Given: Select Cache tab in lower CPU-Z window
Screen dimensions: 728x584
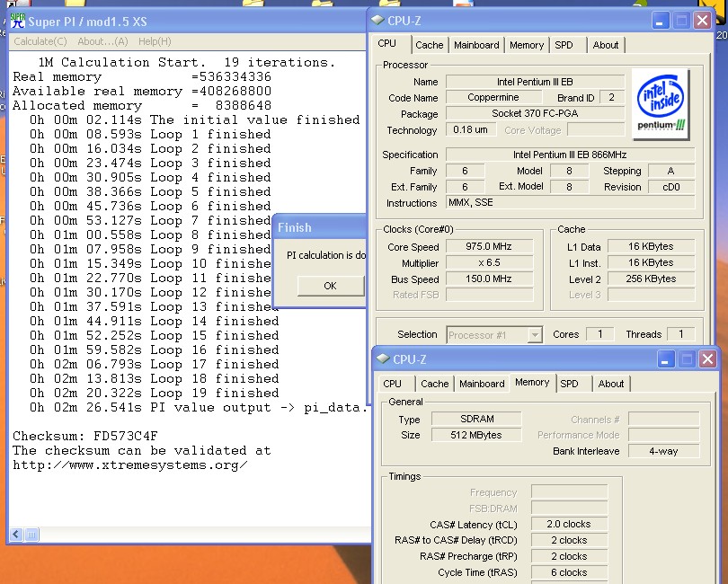Looking at the screenshot, I should [x=435, y=384].
